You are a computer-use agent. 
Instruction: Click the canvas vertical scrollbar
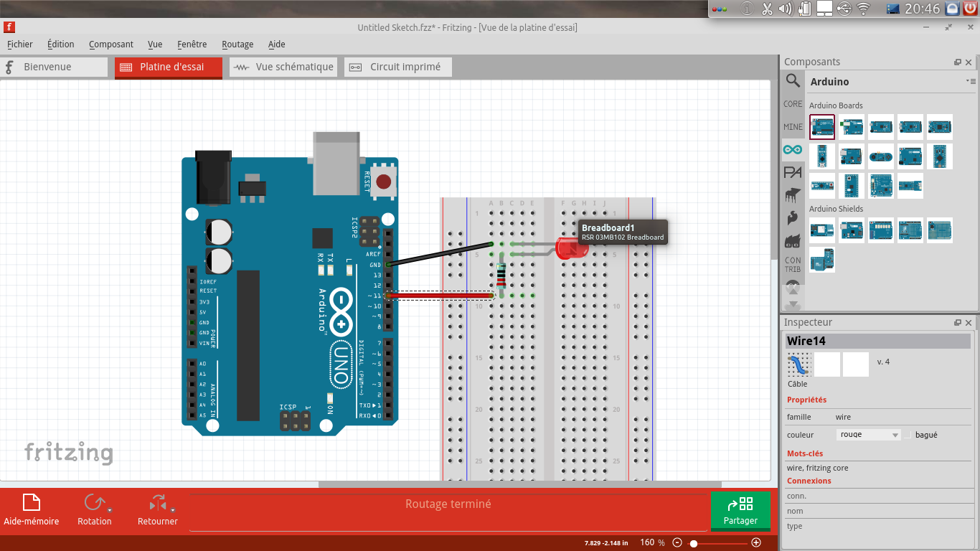click(x=775, y=169)
